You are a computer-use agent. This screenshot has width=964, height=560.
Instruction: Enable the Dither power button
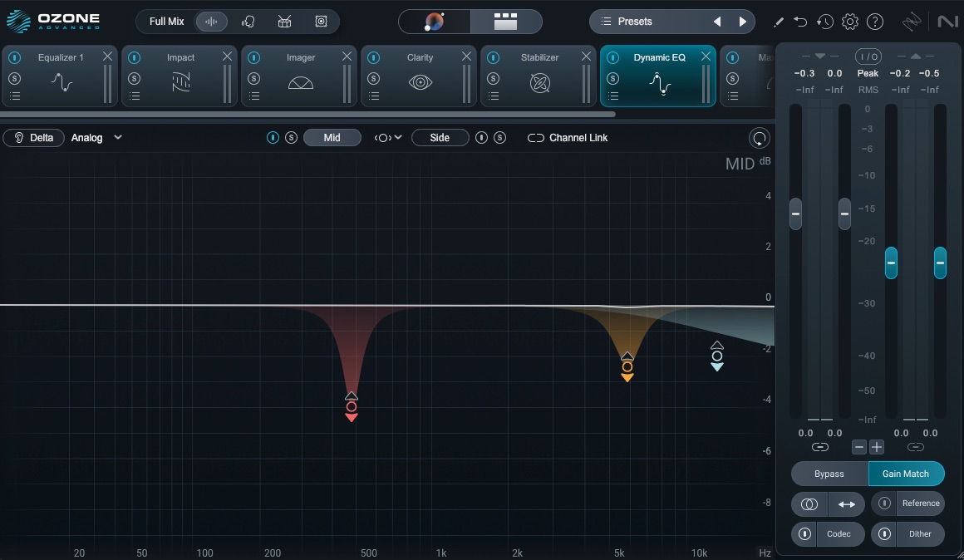click(885, 534)
